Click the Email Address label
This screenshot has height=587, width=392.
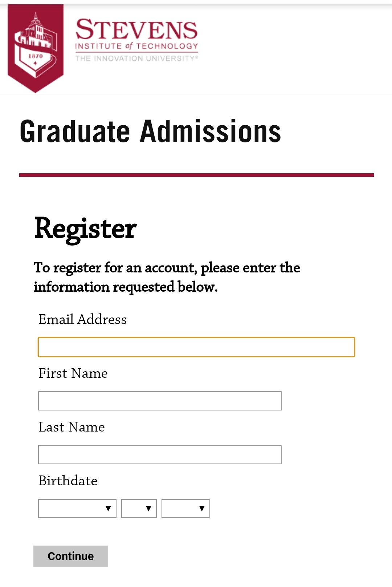click(82, 319)
